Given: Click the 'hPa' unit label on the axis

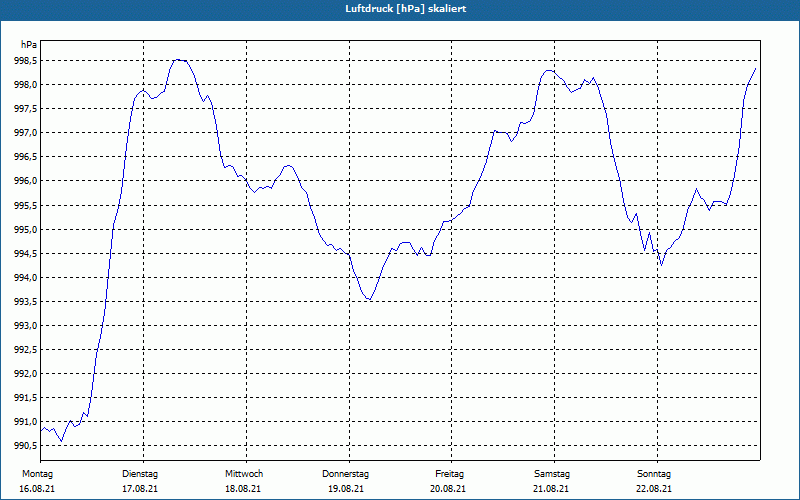Looking at the screenshot, I should coord(29,45).
